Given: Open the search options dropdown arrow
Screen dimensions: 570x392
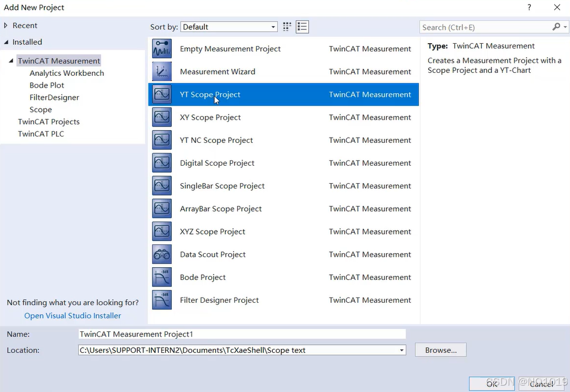Looking at the screenshot, I should (x=565, y=27).
